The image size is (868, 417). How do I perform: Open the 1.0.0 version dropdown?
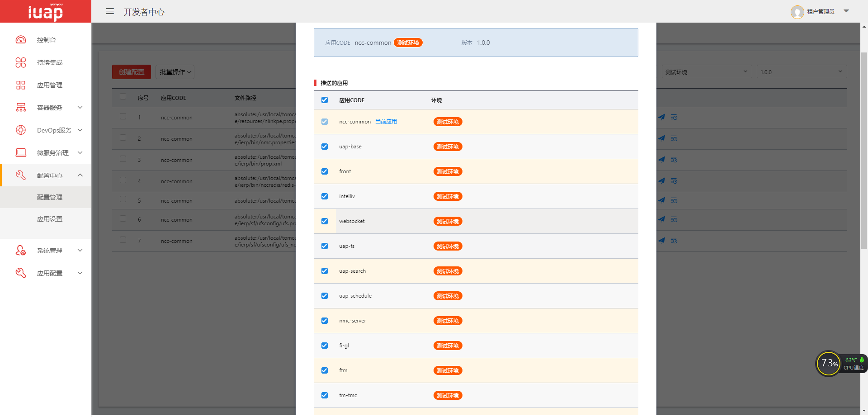pos(802,72)
